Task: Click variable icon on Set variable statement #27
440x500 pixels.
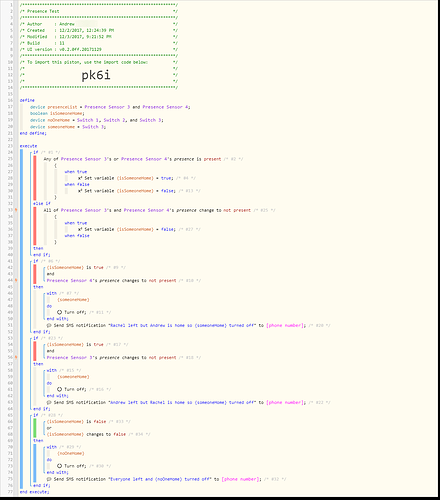Action: click(80, 229)
